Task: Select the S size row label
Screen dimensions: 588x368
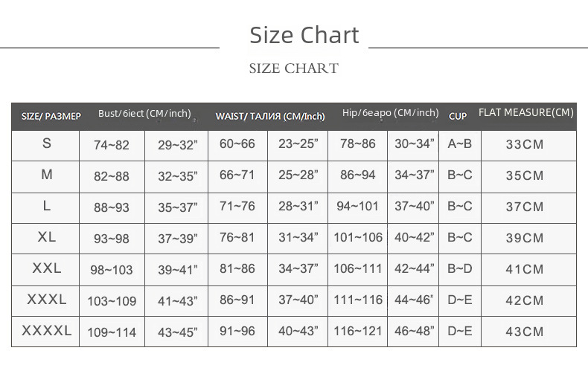Action: click(47, 143)
